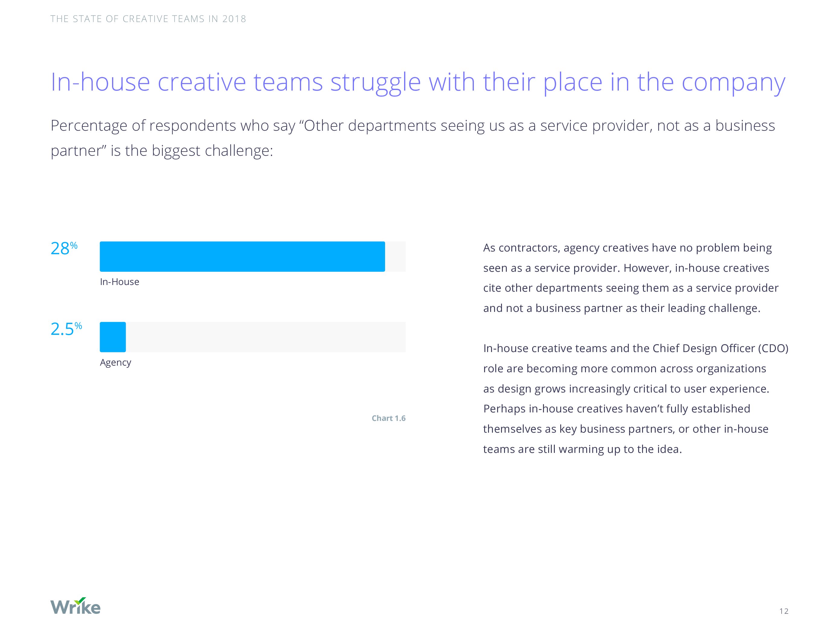Screen dimensions: 839x644
Task: Click the paragraph beginning 'As contractors, agency creatives'
Action: [631, 278]
